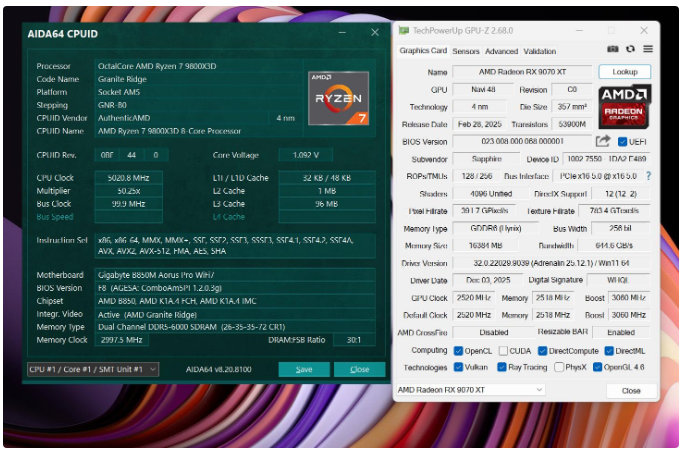
Task: Toggle the UEFI checkbox
Action: coord(622,142)
